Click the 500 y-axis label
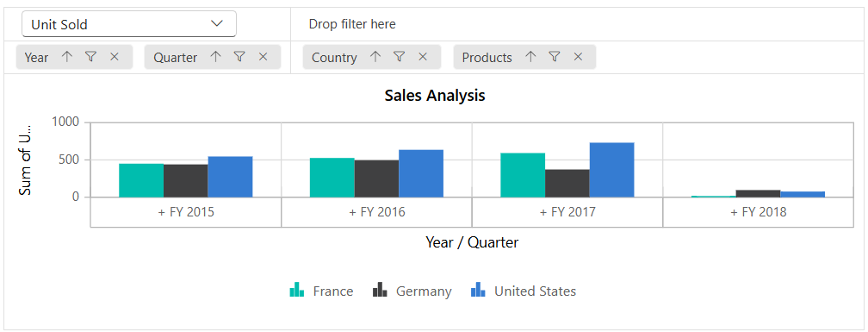868x332 pixels. click(70, 160)
